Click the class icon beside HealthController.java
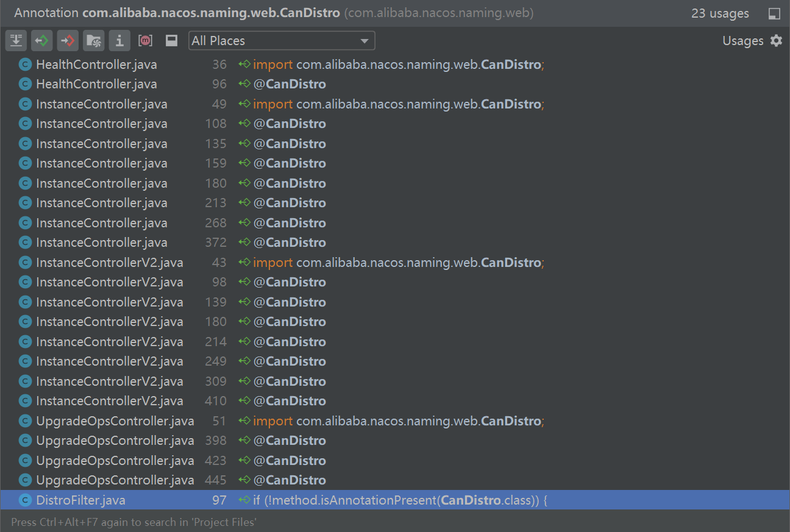The width and height of the screenshot is (790, 532). tap(24, 64)
